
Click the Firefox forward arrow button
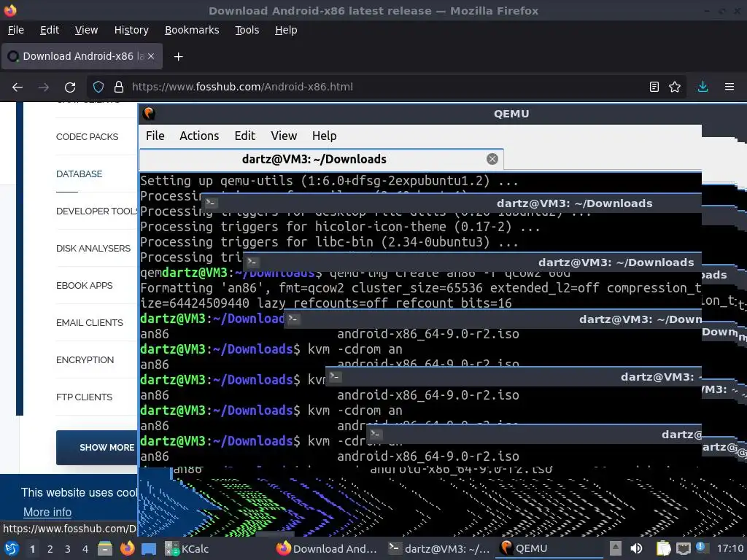(43, 87)
